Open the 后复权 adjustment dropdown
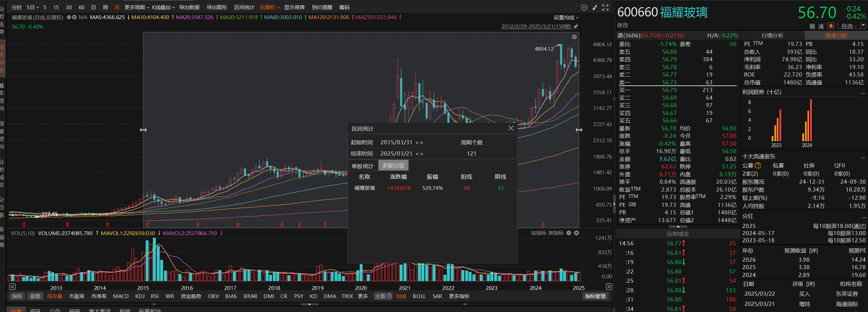 [x=270, y=7]
